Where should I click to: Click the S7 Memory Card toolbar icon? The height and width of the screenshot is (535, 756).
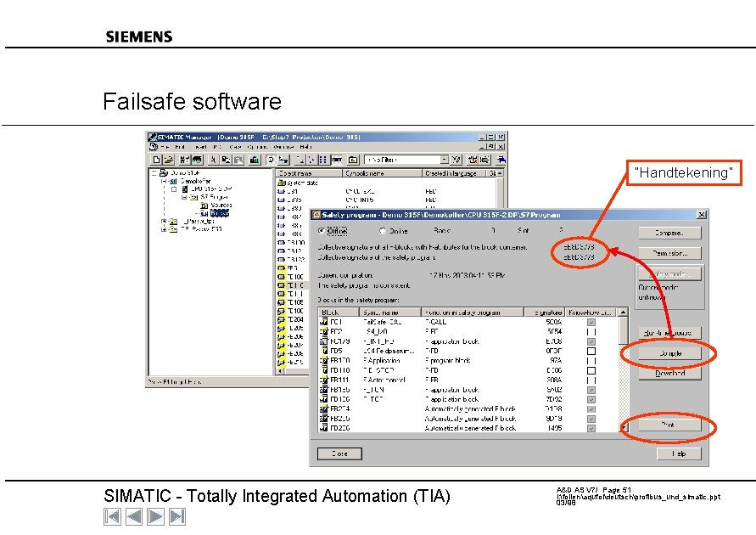pos(197,160)
